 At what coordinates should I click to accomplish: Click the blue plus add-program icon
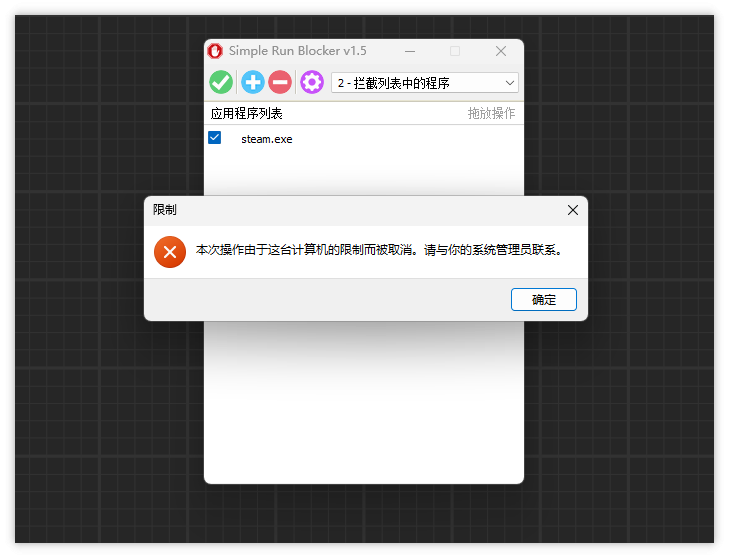(x=253, y=82)
